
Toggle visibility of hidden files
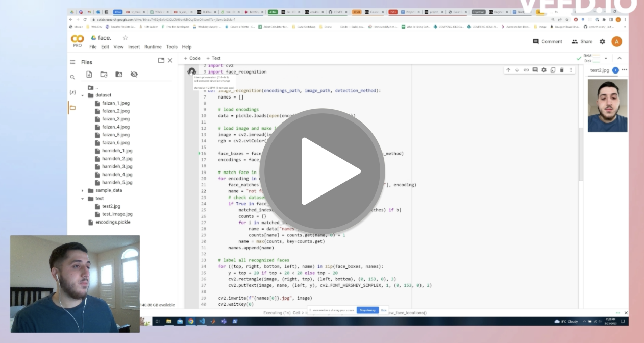133,74
